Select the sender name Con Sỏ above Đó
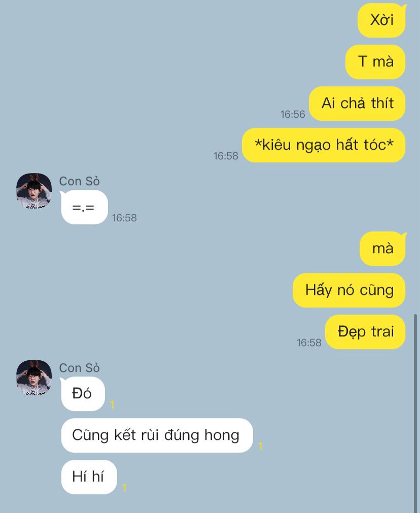 coord(80,368)
